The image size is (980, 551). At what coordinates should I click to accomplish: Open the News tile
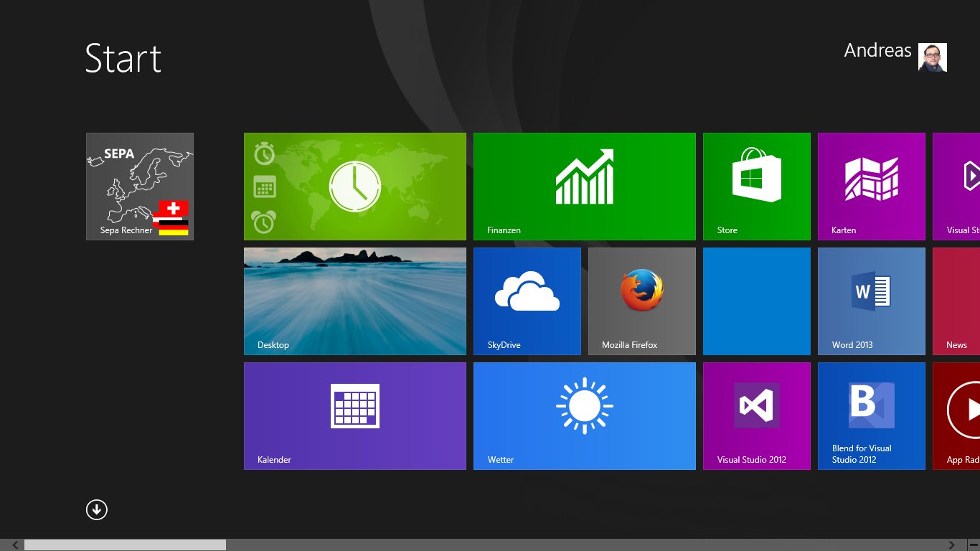956,301
